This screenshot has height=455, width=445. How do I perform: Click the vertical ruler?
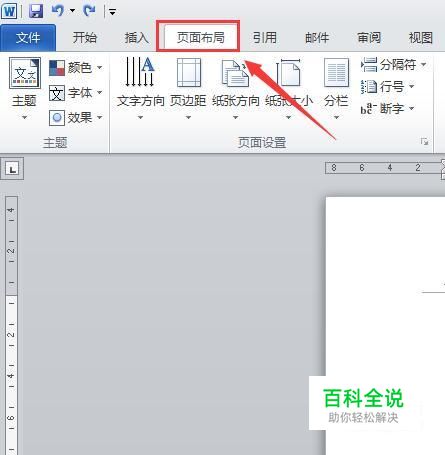11,325
